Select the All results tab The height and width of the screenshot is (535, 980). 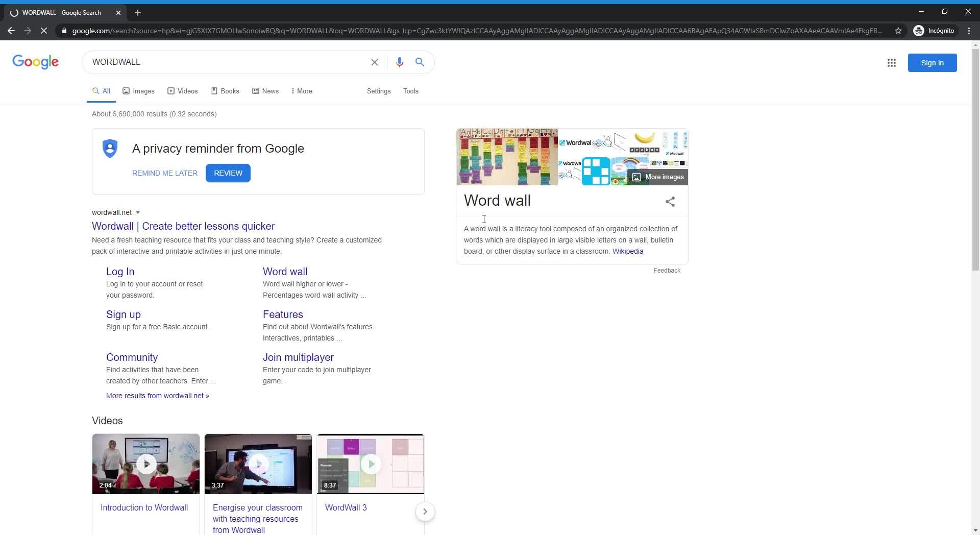pyautogui.click(x=101, y=91)
